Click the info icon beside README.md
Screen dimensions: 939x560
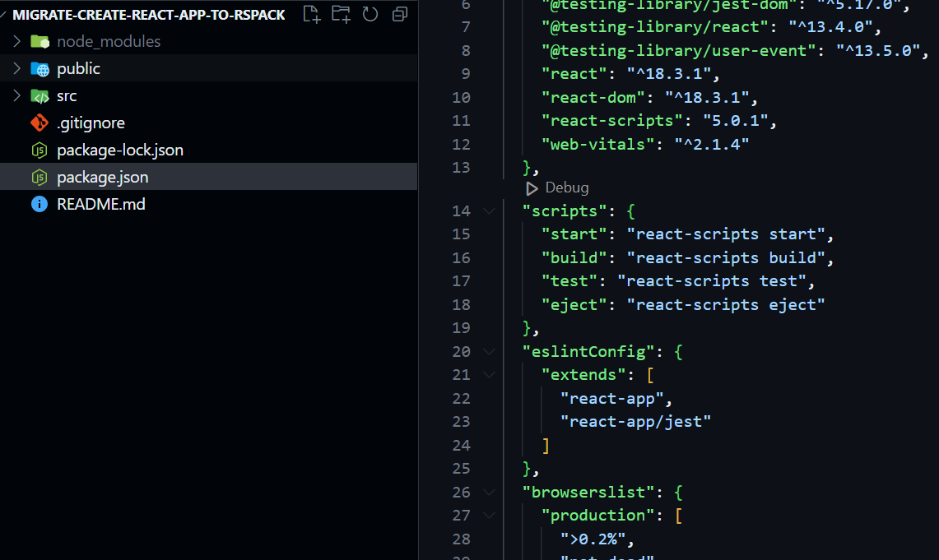(40, 204)
